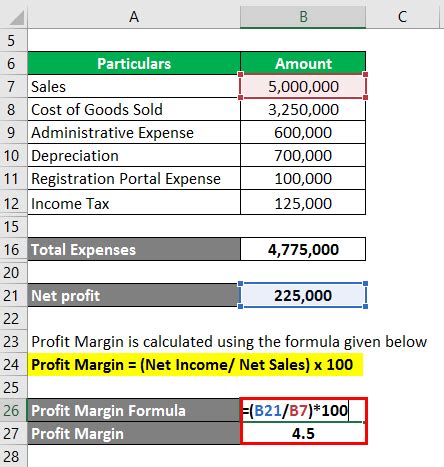Viewport: 444px width, 467px height.
Task: Click the Particulars header cell
Action: pyautogui.click(x=134, y=63)
